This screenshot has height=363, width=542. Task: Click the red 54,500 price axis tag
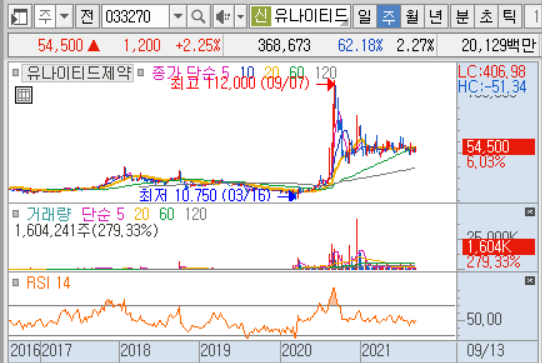498,147
